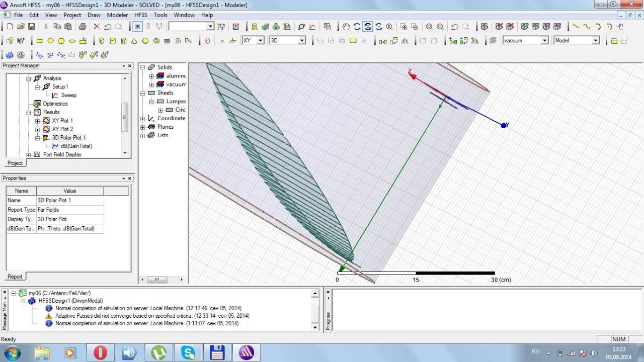This screenshot has width=644, height=362.
Task: Click the Save project icon
Action: click(32, 27)
